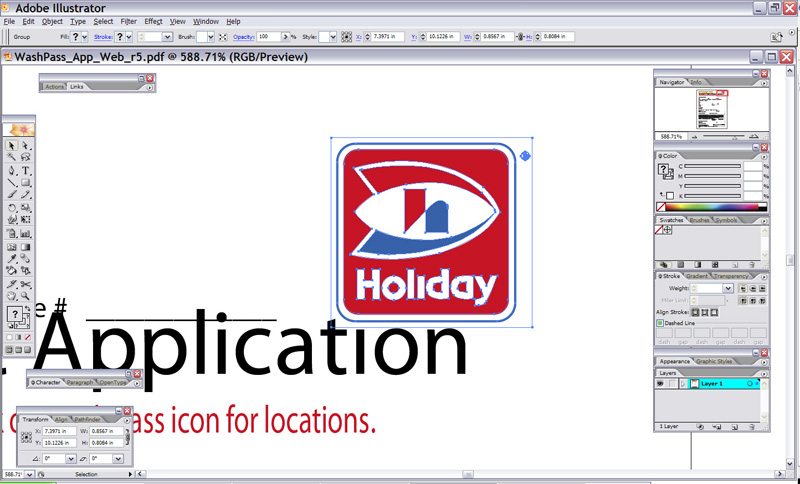
Task: Select the Line Segment tool
Action: point(11,182)
